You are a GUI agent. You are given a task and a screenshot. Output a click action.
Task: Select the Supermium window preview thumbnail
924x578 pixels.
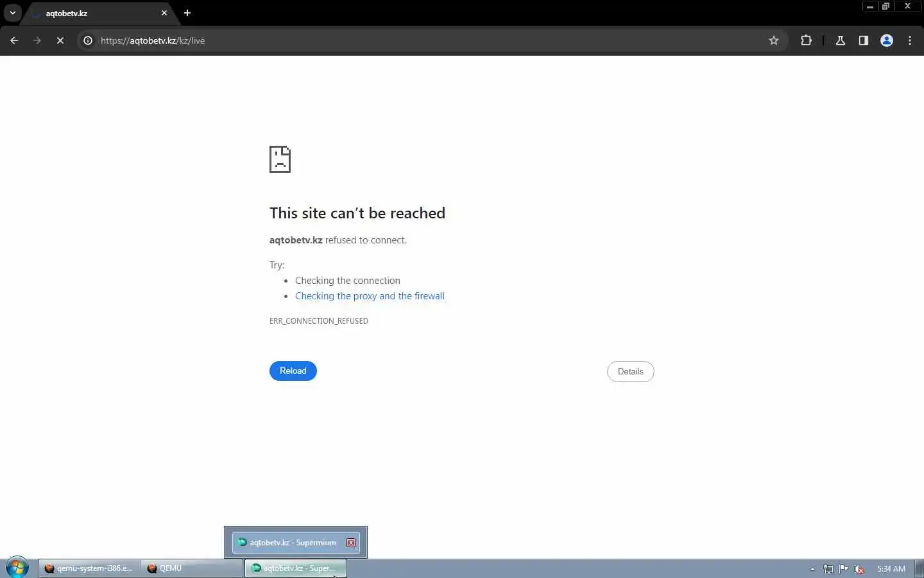click(x=296, y=543)
